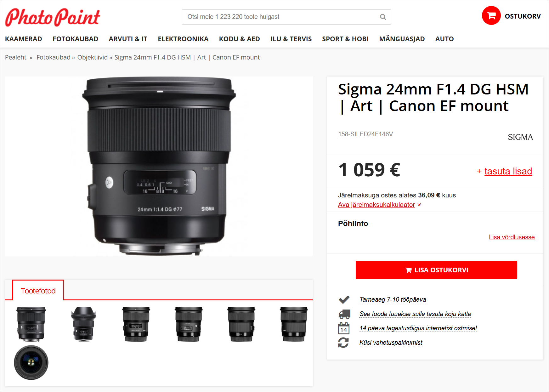549x392 pixels.
Task: Select the Tootefotod tab
Action: click(x=38, y=290)
